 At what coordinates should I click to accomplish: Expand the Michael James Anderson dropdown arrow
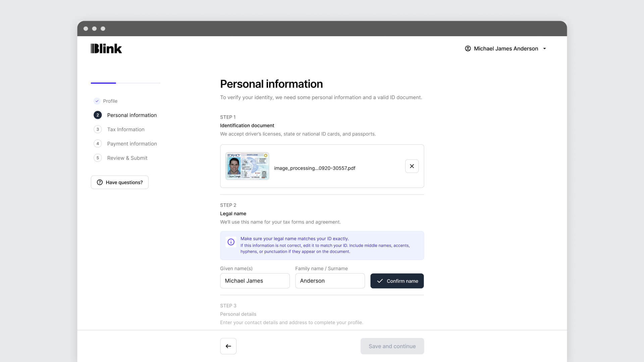click(x=544, y=49)
